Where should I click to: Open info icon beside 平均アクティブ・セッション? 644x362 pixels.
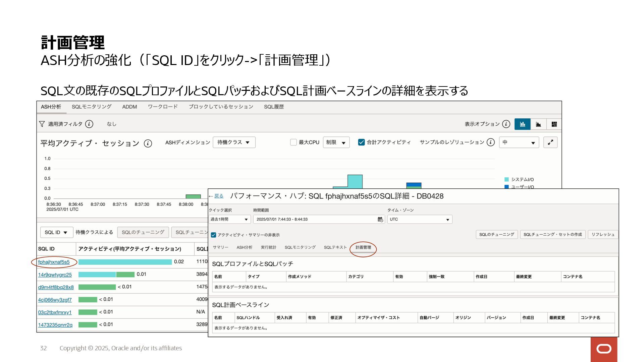point(148,143)
